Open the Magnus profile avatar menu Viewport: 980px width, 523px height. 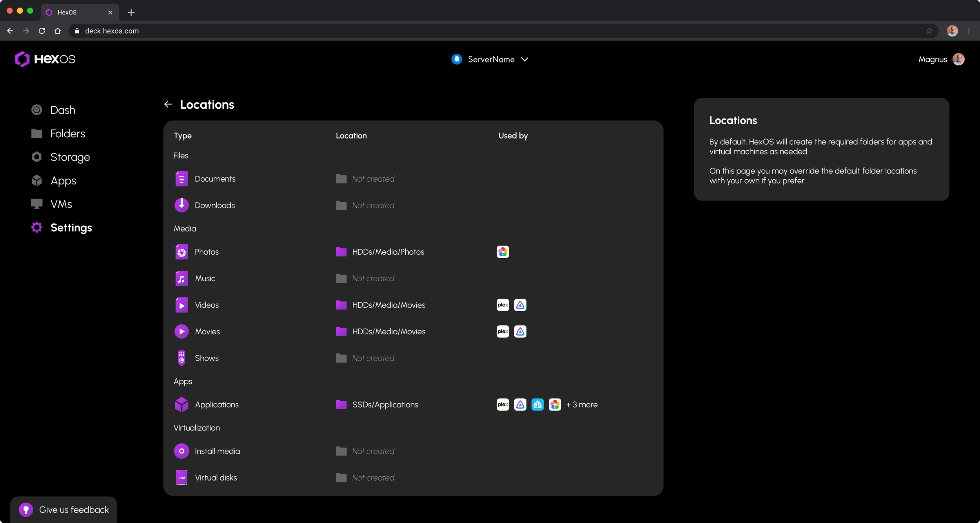tap(959, 59)
